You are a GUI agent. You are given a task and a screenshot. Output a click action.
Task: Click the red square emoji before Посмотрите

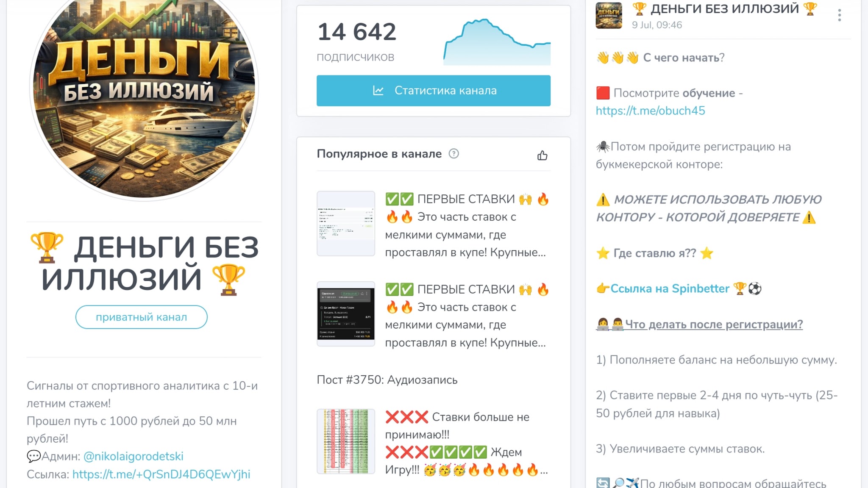[603, 93]
